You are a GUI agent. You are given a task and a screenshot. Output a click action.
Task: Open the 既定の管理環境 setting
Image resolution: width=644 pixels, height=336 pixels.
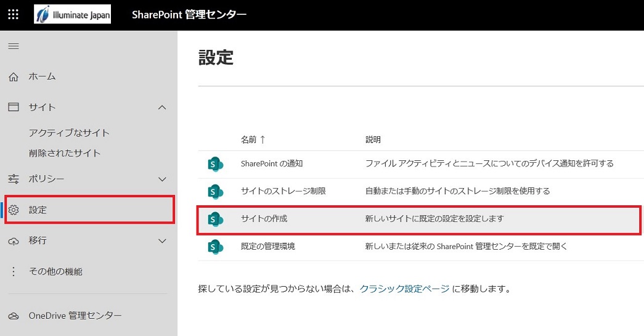[x=268, y=246]
